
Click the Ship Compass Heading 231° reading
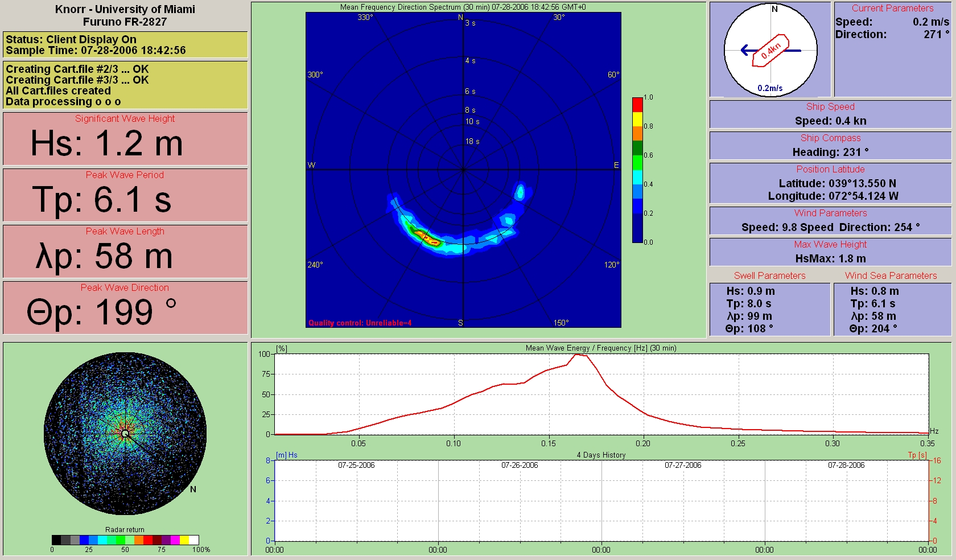pyautogui.click(x=831, y=152)
